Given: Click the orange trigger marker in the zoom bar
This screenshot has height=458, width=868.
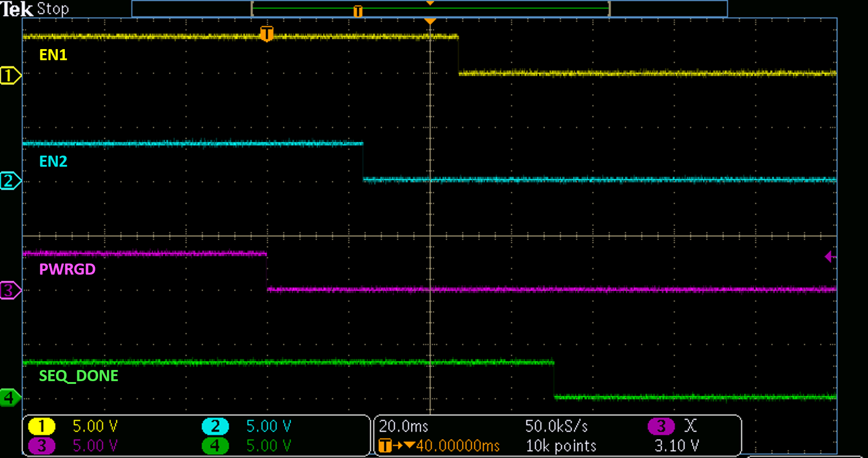Looking at the screenshot, I should pos(357,10).
